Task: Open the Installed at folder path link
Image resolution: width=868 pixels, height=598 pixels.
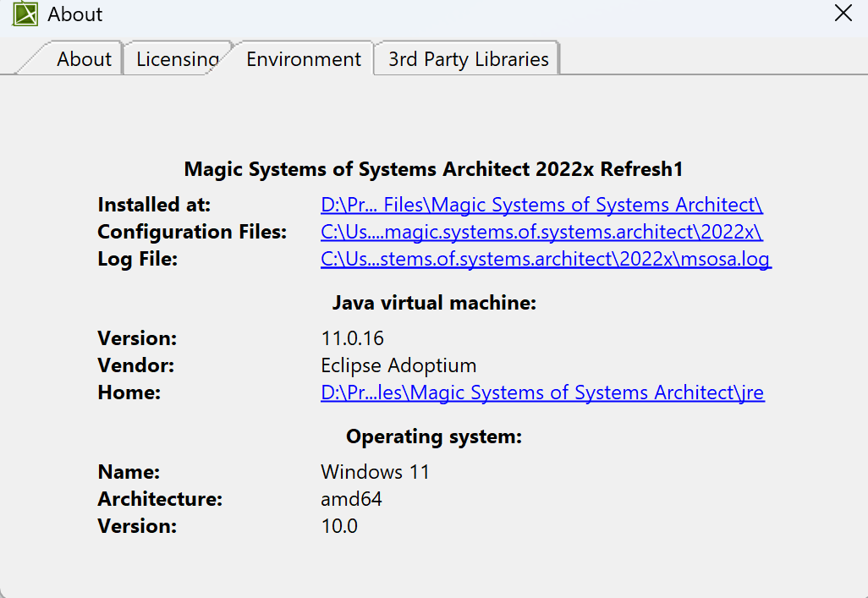Action: click(x=541, y=206)
